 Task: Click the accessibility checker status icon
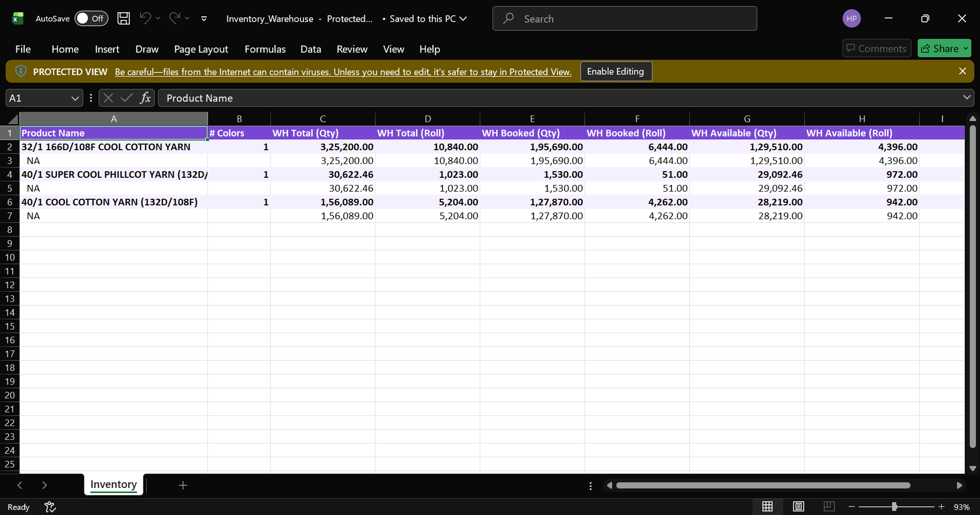pyautogui.click(x=50, y=507)
